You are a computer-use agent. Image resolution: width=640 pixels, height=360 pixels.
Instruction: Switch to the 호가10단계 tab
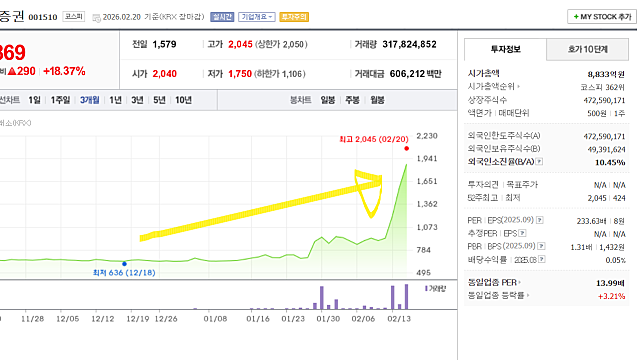tap(588, 49)
